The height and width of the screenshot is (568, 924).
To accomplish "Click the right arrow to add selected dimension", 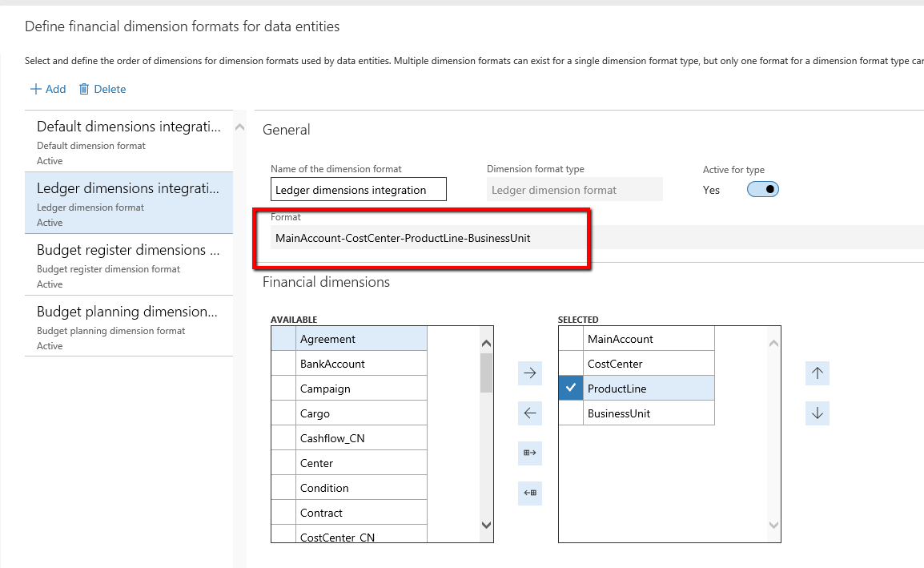I will 529,373.
